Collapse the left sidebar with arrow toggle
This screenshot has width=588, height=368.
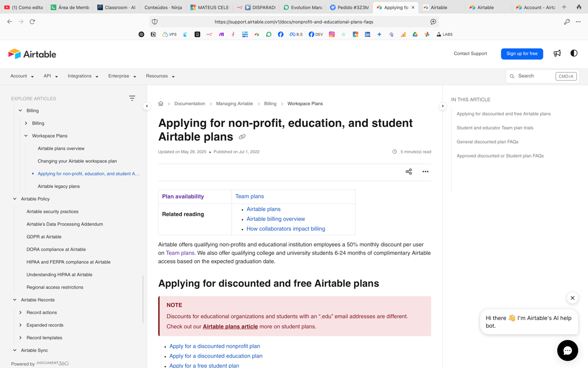coord(147,106)
